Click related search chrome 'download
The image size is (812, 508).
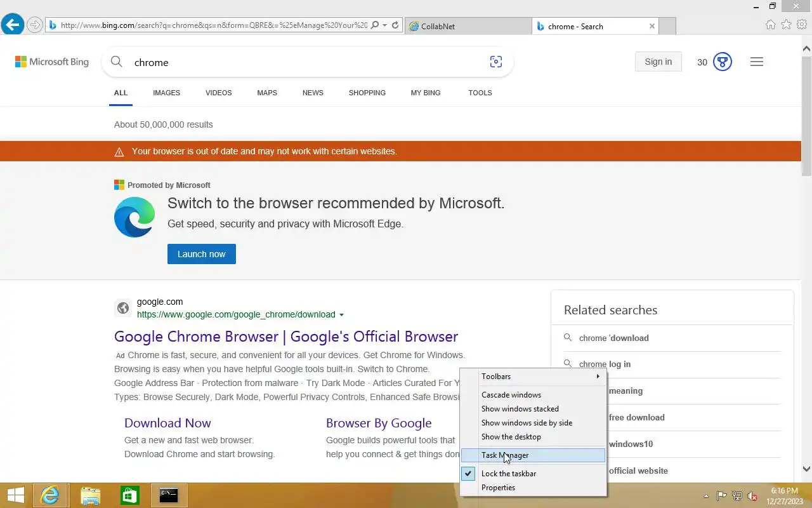click(x=614, y=338)
